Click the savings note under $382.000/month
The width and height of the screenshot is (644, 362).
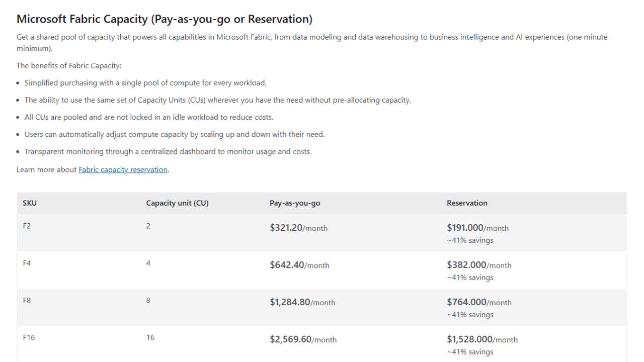pyautogui.click(x=470, y=278)
